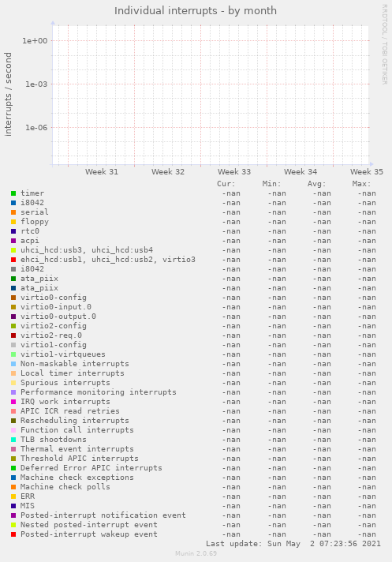The image size is (392, 562).
Task: Click the green timer legend swatch
Action: [x=13, y=193]
